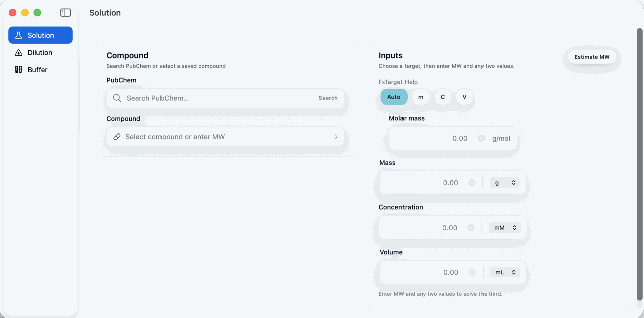Expand the Select compound or enter MW row

tap(225, 137)
